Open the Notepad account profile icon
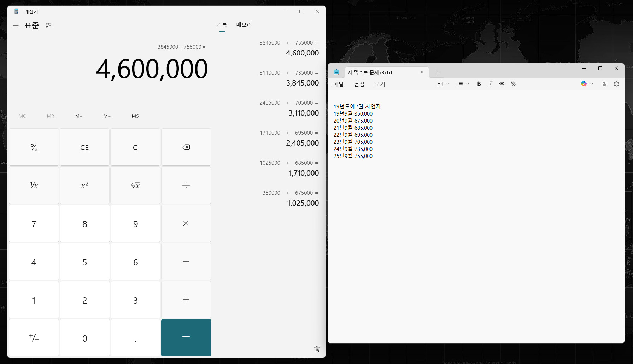 [x=604, y=84]
